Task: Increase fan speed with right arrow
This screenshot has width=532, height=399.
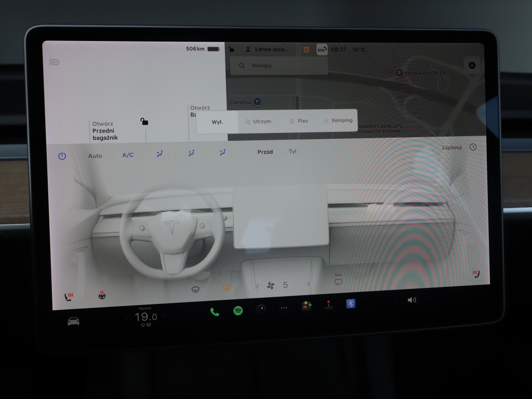Action: 309,283
